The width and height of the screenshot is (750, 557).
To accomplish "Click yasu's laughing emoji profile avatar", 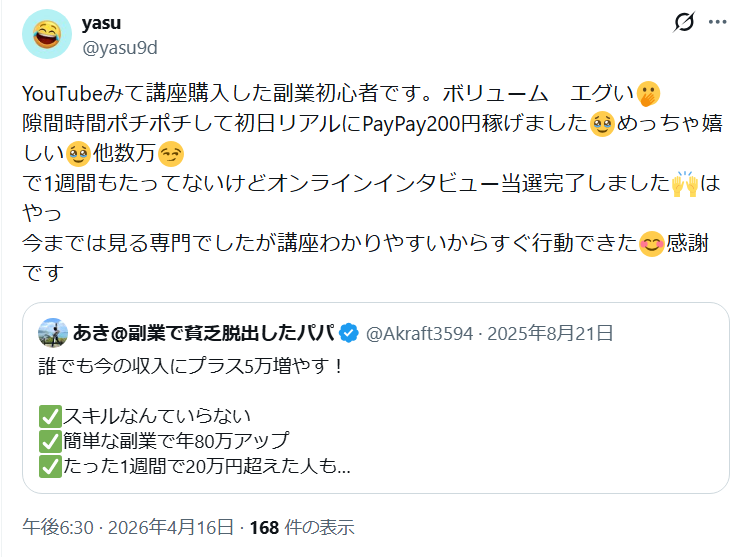I will tap(45, 34).
